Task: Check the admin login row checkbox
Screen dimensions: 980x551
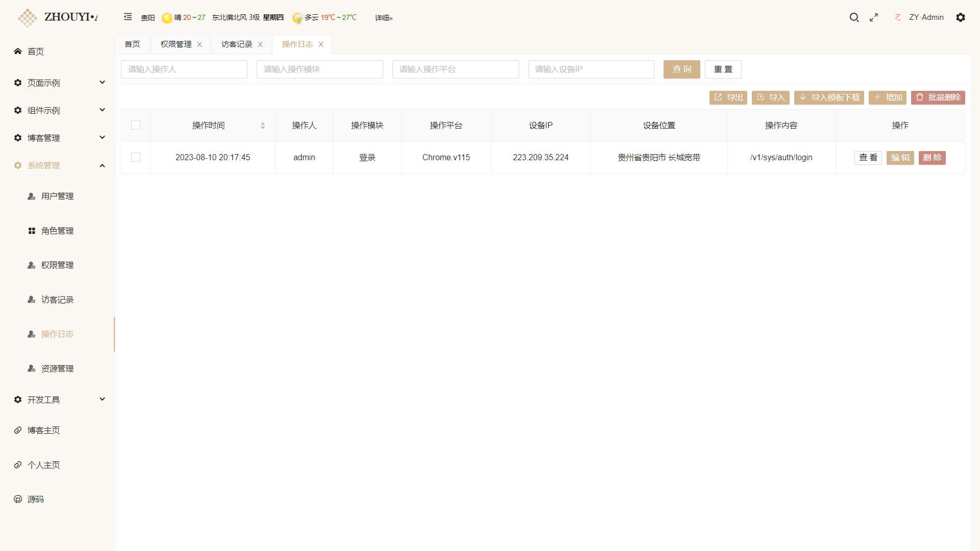Action: 136,157
